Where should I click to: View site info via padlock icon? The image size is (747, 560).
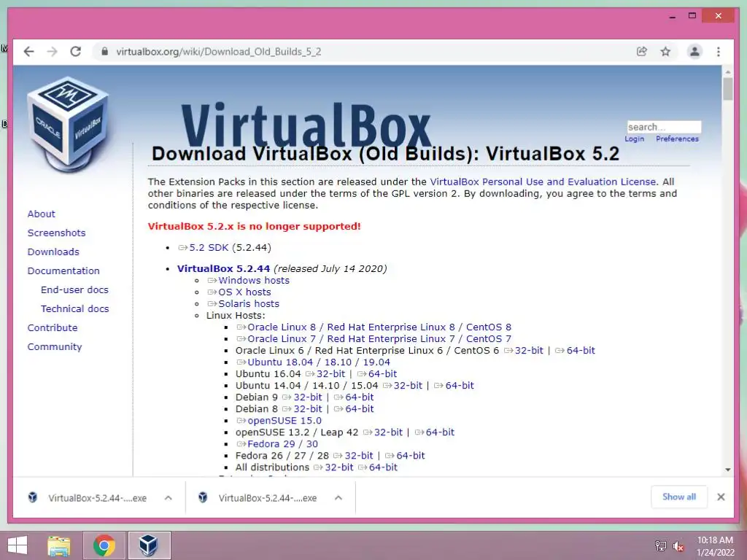pyautogui.click(x=105, y=52)
